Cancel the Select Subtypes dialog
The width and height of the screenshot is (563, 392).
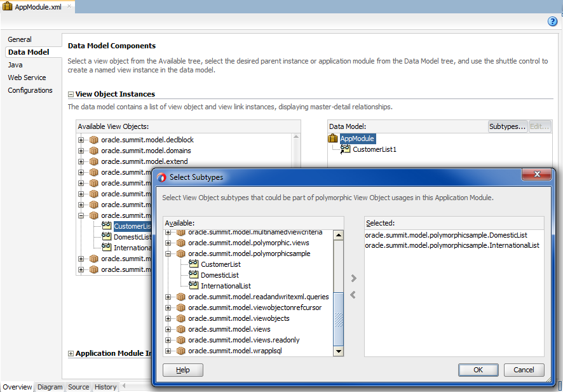524,370
